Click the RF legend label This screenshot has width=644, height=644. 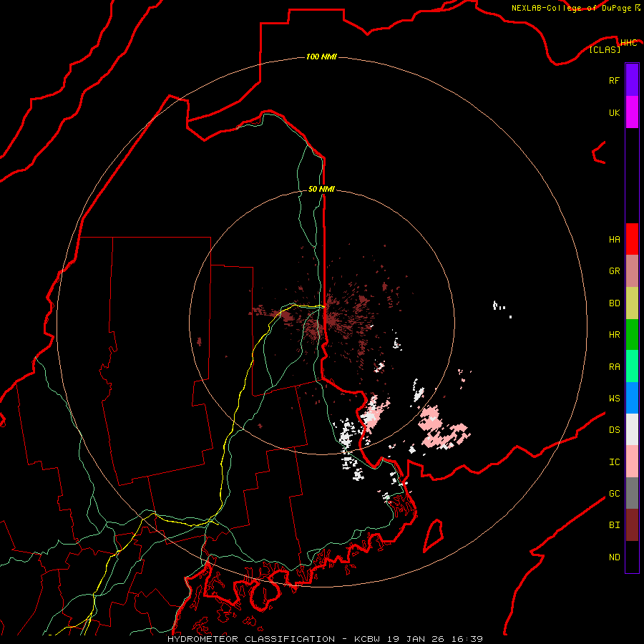(x=614, y=80)
